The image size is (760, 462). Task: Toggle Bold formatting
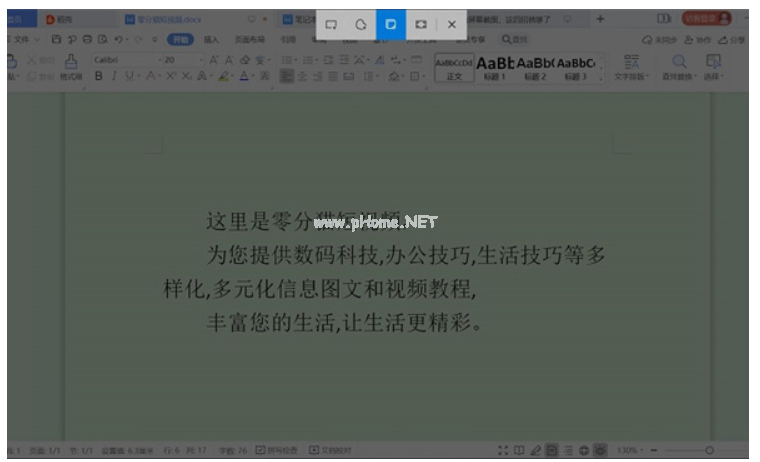(99, 76)
